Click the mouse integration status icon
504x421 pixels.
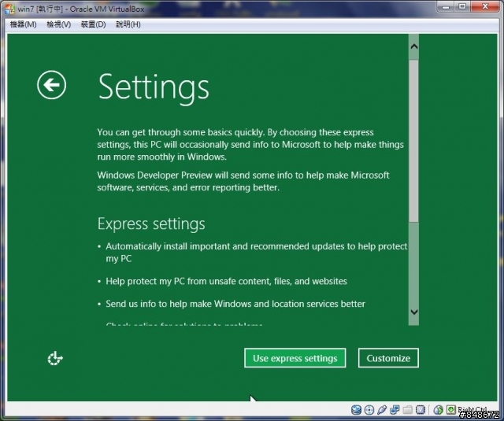tap(439, 410)
